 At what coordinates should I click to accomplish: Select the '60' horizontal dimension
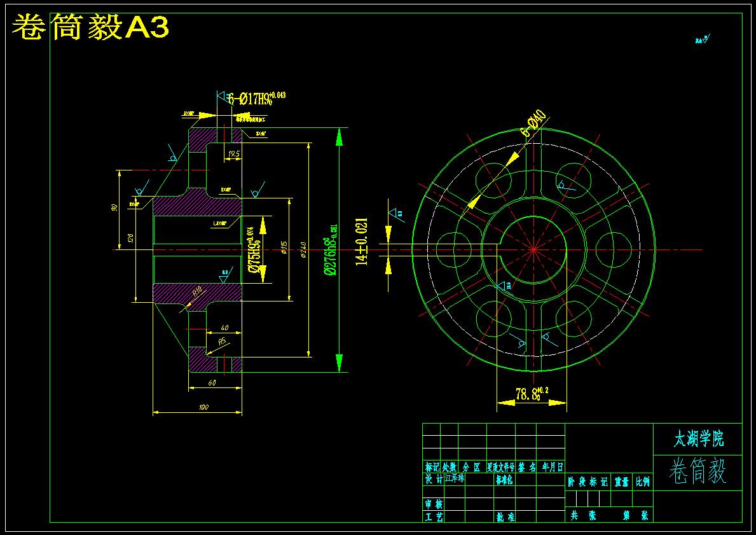(x=212, y=383)
